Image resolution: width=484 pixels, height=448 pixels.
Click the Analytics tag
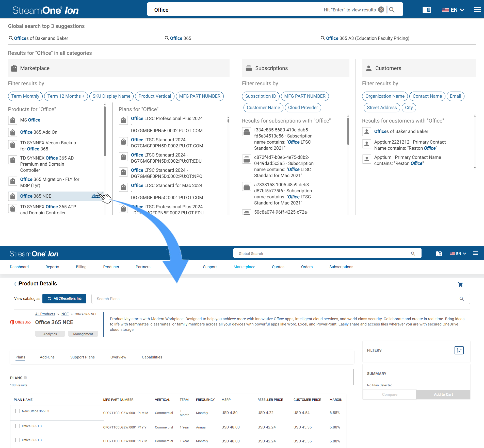point(50,334)
